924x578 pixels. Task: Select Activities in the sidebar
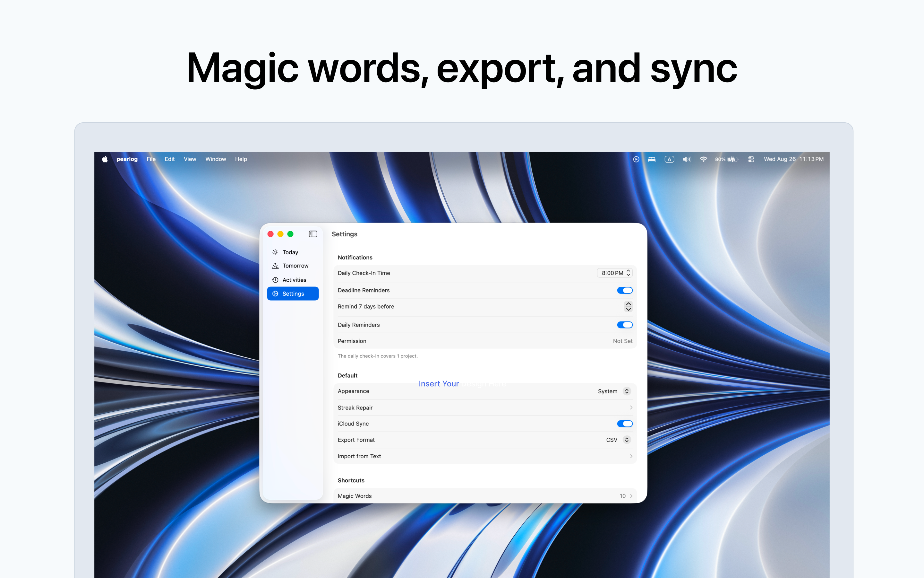pyautogui.click(x=293, y=280)
